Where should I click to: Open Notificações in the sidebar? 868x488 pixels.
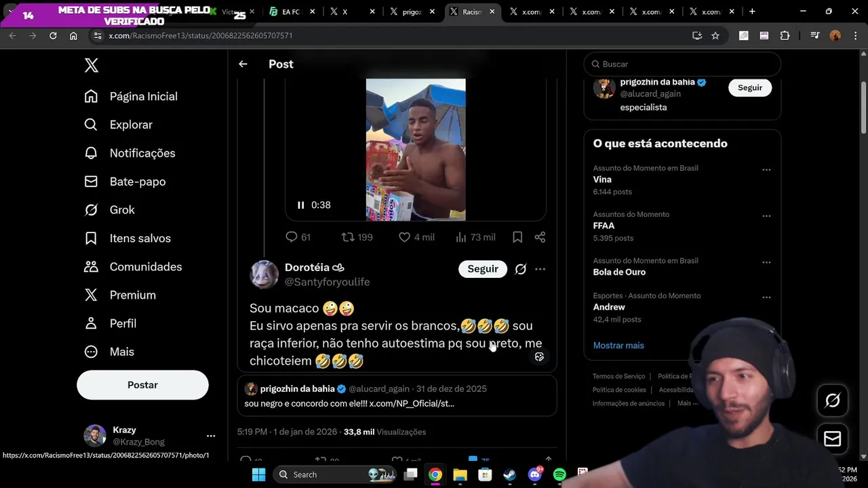[130, 153]
